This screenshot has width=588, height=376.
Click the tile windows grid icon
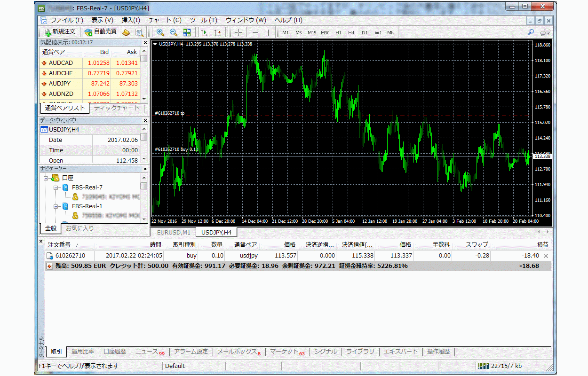pyautogui.click(x=187, y=32)
